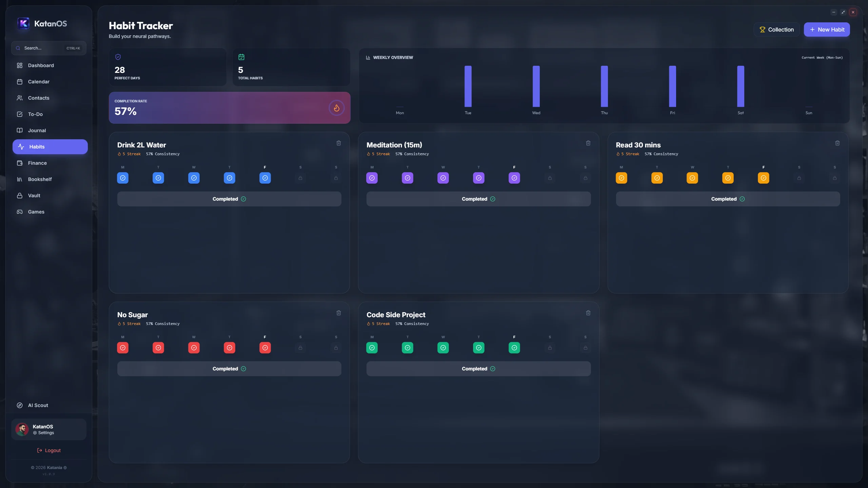Open the Contacts section
868x488 pixels.
[x=39, y=98]
